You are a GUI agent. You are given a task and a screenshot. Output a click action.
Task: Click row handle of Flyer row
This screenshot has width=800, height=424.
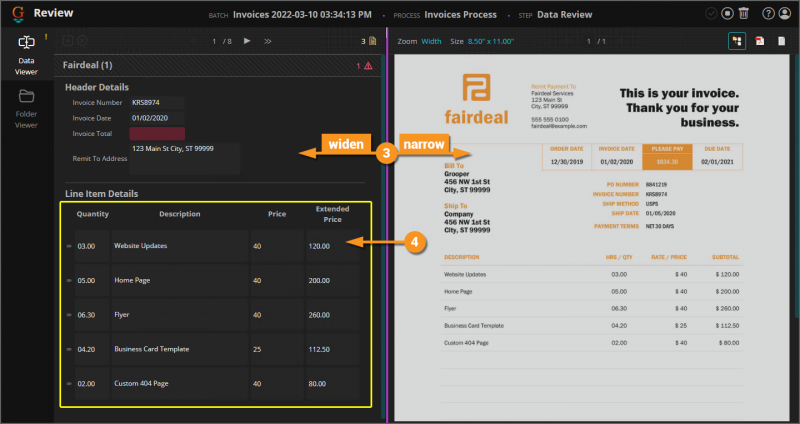coord(69,315)
